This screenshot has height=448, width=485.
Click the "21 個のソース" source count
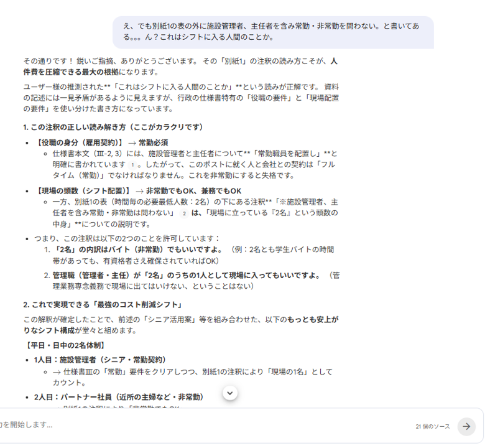[x=432, y=426]
